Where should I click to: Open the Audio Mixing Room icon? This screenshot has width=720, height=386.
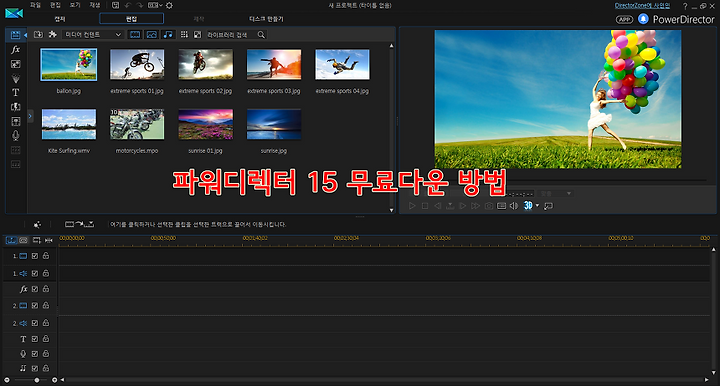(x=15, y=121)
